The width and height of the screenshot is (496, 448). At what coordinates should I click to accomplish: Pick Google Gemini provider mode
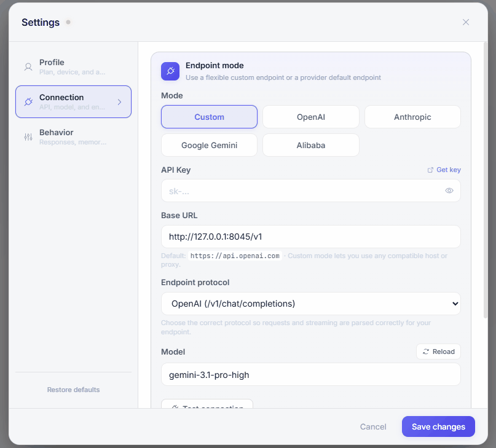click(209, 146)
